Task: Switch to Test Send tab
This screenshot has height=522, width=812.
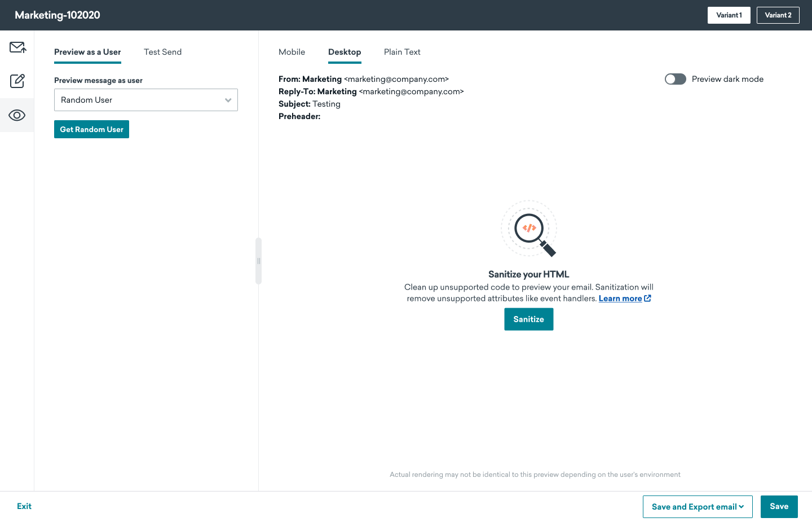Action: [x=162, y=52]
